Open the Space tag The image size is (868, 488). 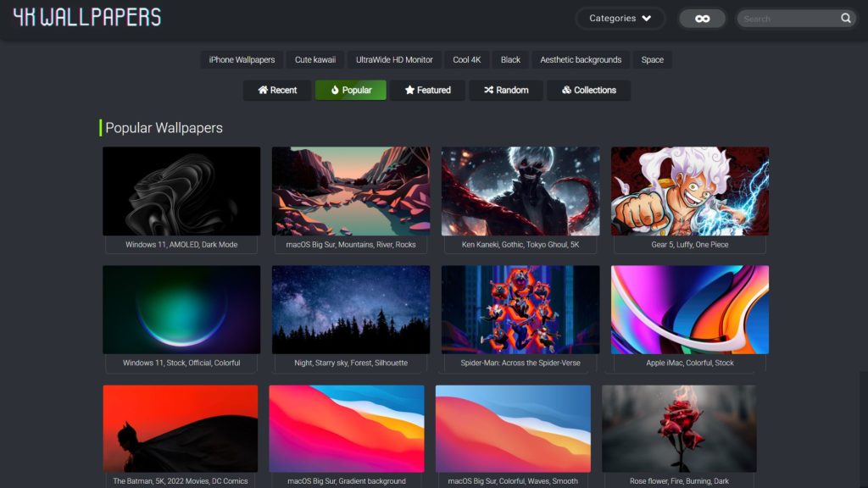click(652, 60)
